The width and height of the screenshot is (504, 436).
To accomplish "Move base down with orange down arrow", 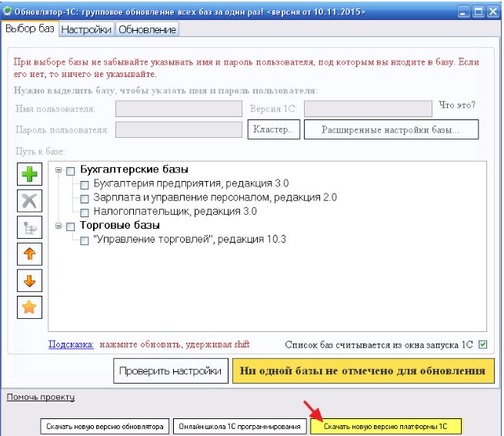I will pyautogui.click(x=29, y=280).
